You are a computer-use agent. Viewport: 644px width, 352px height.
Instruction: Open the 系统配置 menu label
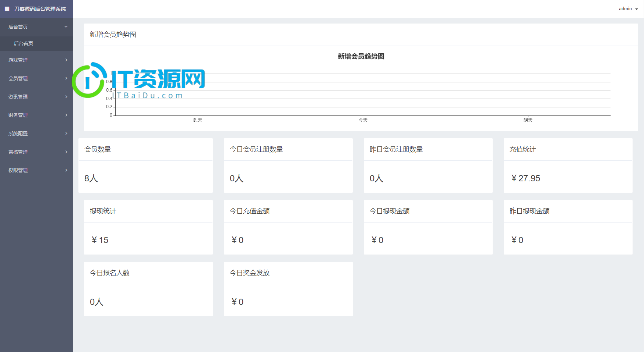tap(18, 134)
